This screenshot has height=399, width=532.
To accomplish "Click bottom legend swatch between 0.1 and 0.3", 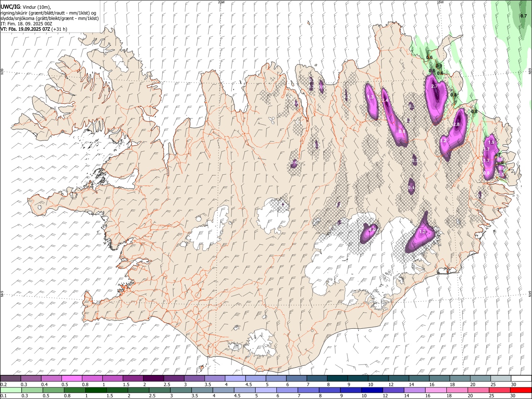I will 10,390.
